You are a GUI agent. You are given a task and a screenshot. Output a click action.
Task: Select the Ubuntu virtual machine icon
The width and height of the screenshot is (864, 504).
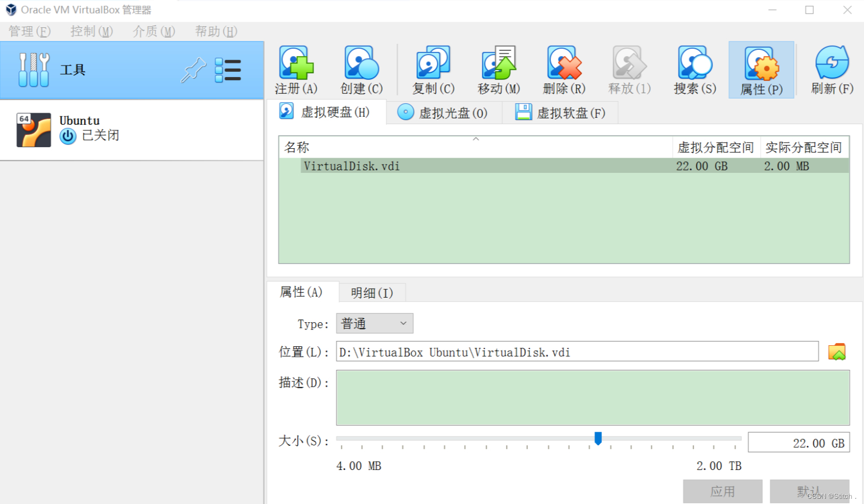(34, 130)
